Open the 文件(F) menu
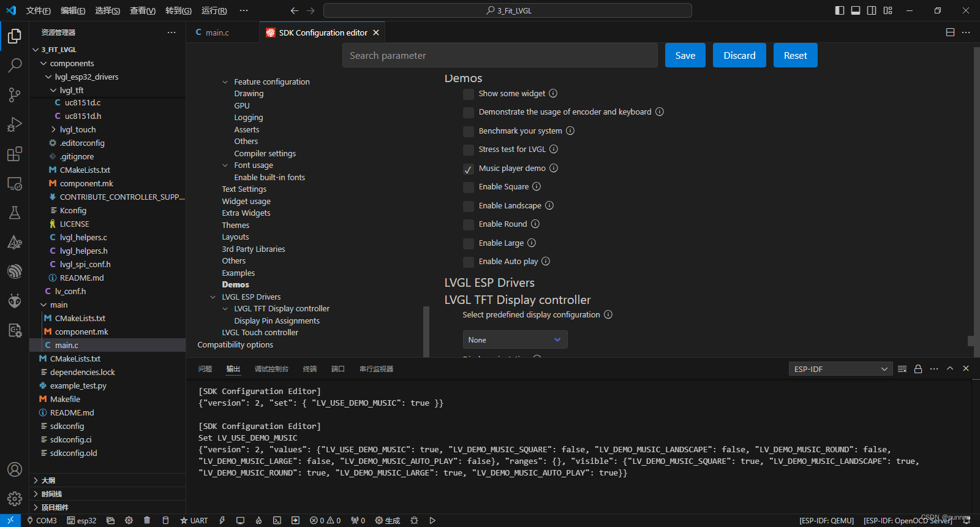The width and height of the screenshot is (980, 527). tap(38, 10)
